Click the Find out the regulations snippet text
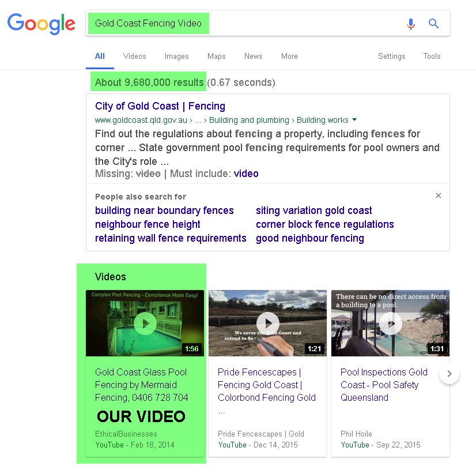 tap(267, 148)
